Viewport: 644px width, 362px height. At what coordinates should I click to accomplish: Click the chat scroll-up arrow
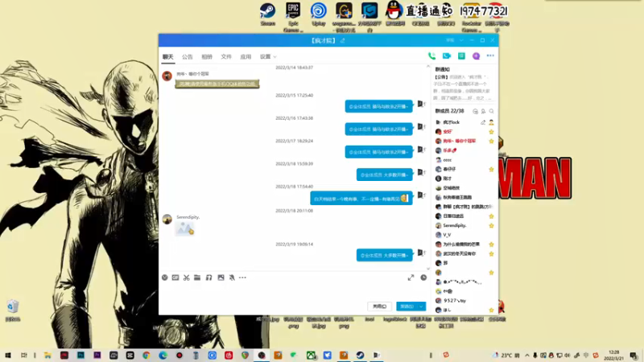pos(428,66)
